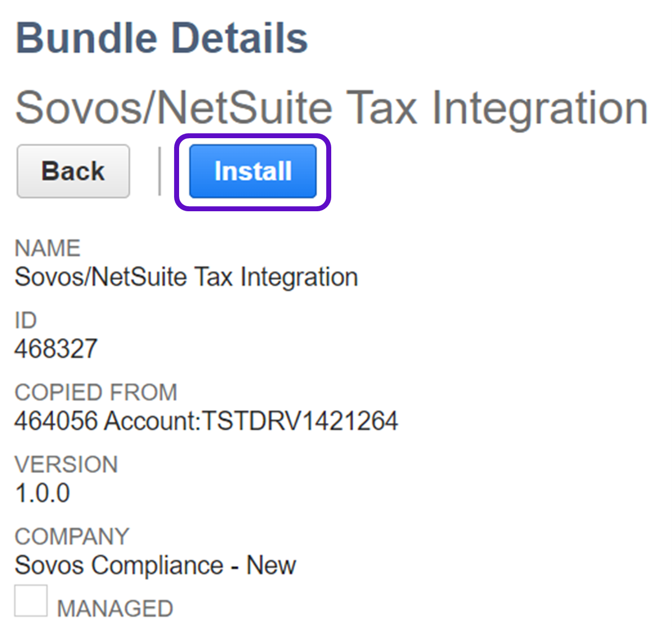Screen dimensions: 672x627
Task: Click the Bundle Details page heading
Action: 162,38
